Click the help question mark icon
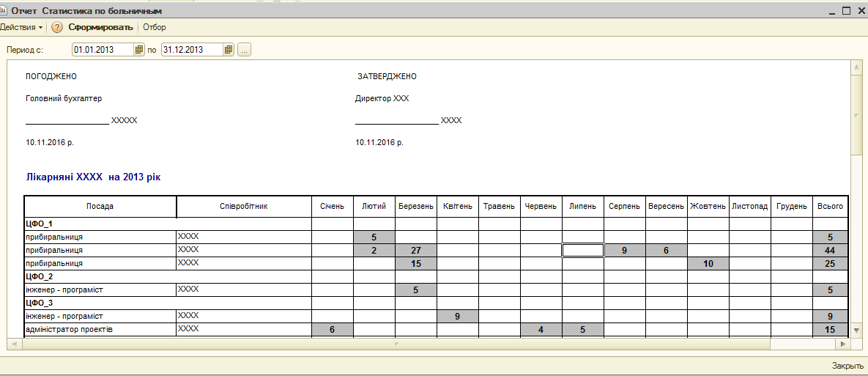This screenshot has width=868, height=376. (57, 27)
